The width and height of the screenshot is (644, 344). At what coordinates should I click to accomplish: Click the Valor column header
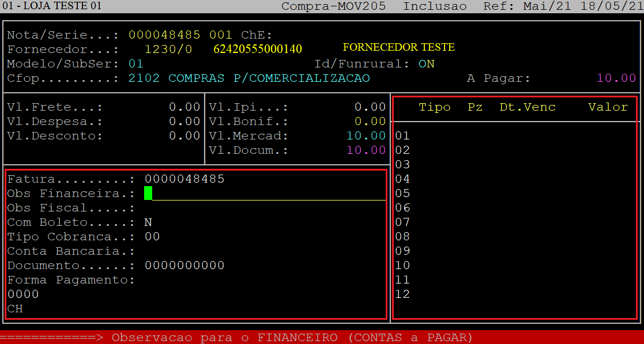pyautogui.click(x=608, y=107)
